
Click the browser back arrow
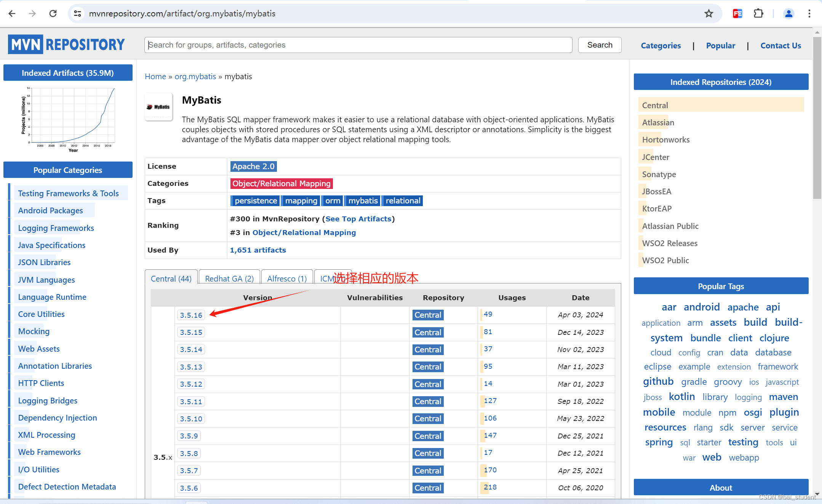click(12, 14)
